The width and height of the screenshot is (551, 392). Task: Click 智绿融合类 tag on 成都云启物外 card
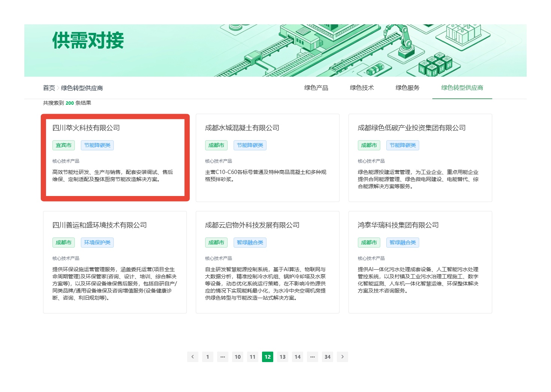coord(250,242)
